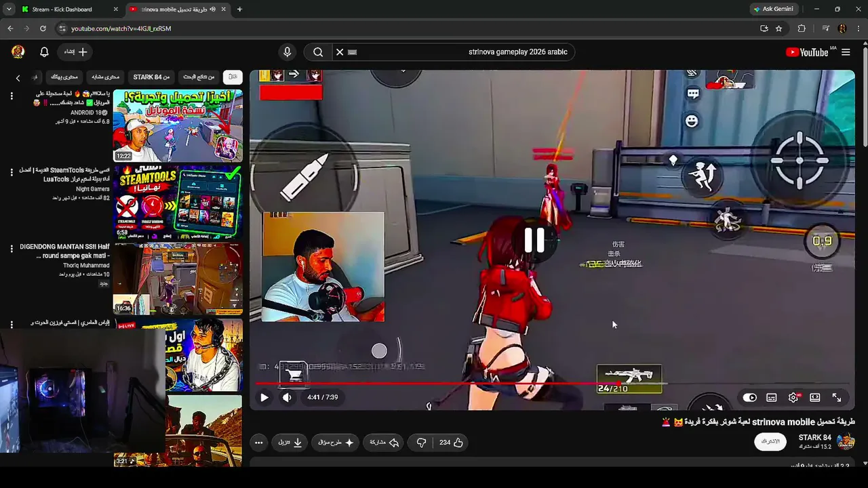The height and width of the screenshot is (488, 868).
Task: Select the الكل filter chip
Action: click(x=233, y=77)
